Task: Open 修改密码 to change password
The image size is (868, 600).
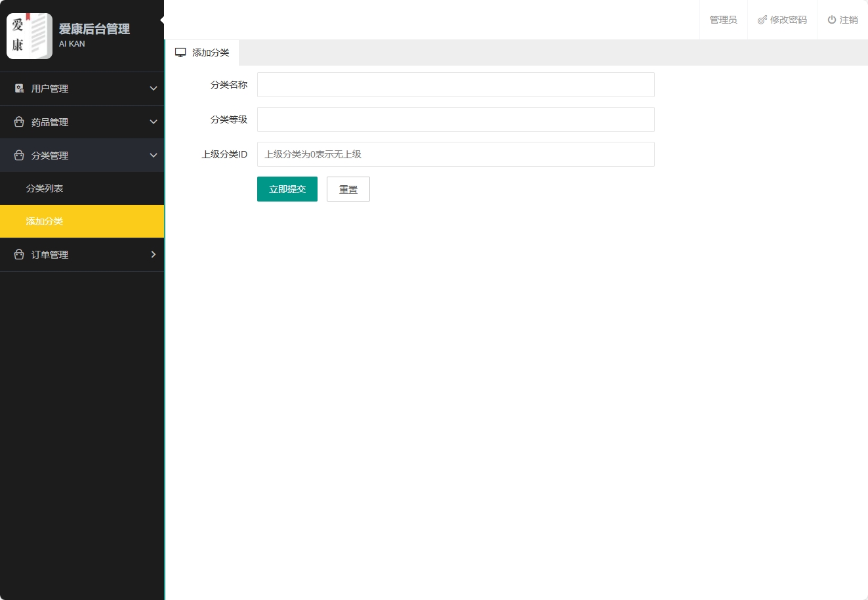Action: (x=787, y=19)
